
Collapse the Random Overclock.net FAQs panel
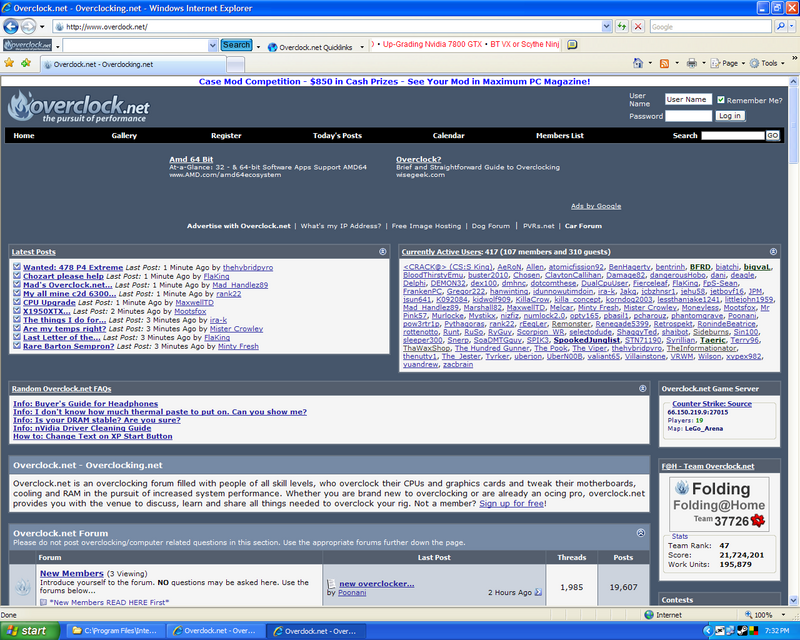point(642,388)
